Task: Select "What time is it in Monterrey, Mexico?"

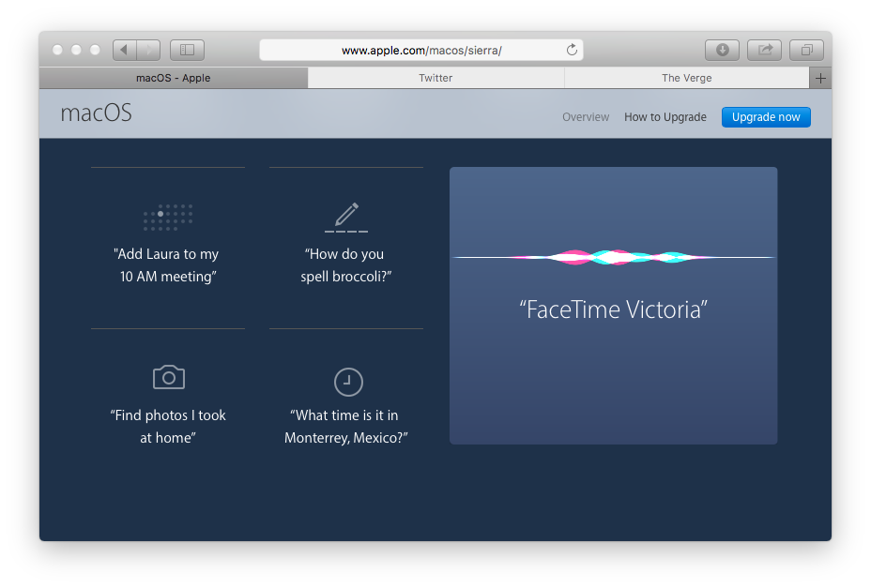Action: coord(346,427)
